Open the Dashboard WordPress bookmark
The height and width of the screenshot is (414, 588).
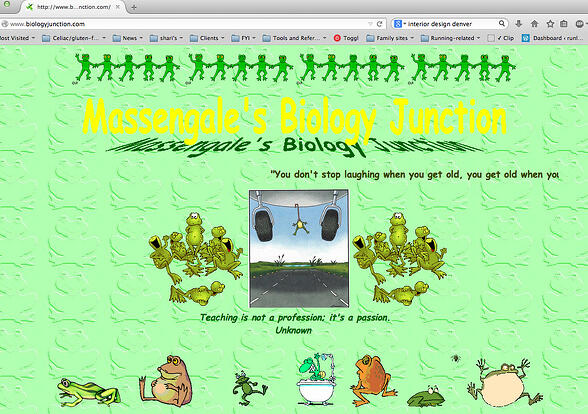click(x=553, y=38)
